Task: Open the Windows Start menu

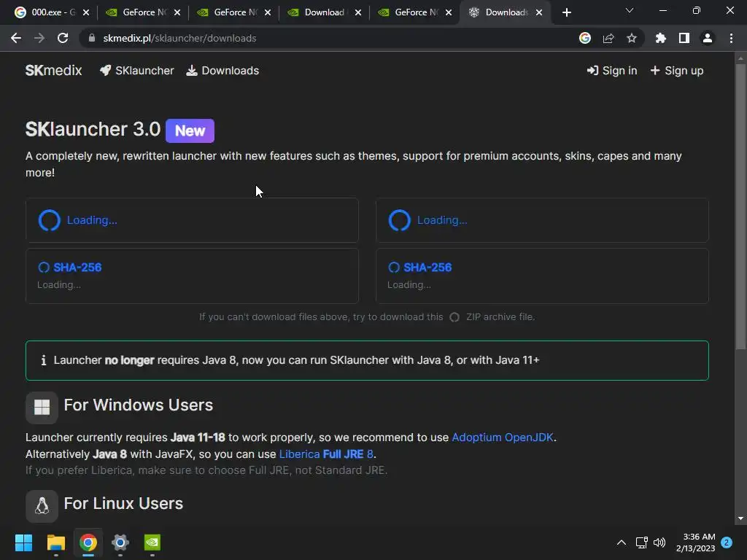Action: tap(23, 542)
